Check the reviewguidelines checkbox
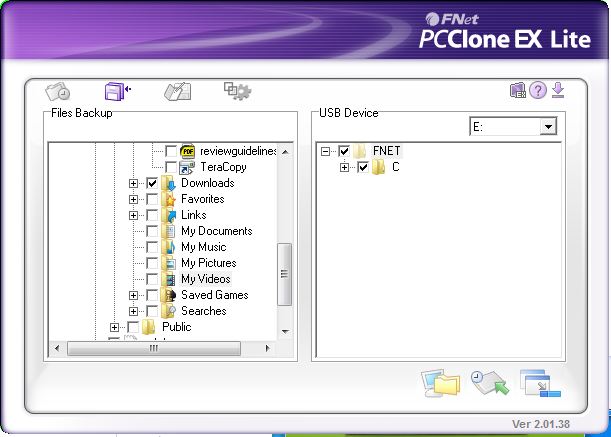 [171, 151]
